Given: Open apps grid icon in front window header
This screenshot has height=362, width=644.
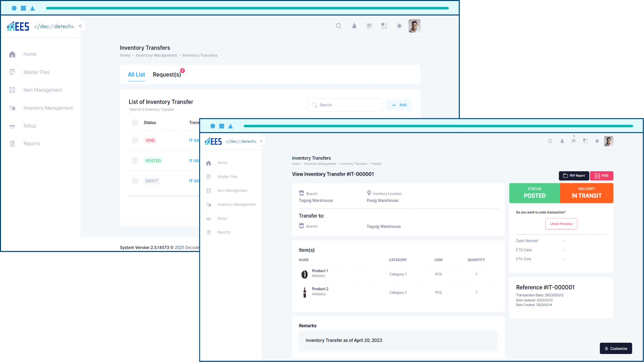Looking at the screenshot, I should coord(585,141).
